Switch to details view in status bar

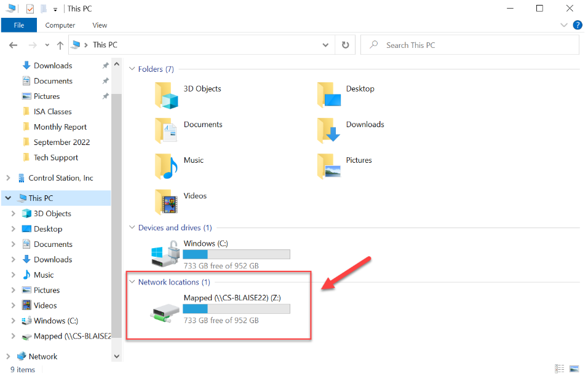[560, 369]
